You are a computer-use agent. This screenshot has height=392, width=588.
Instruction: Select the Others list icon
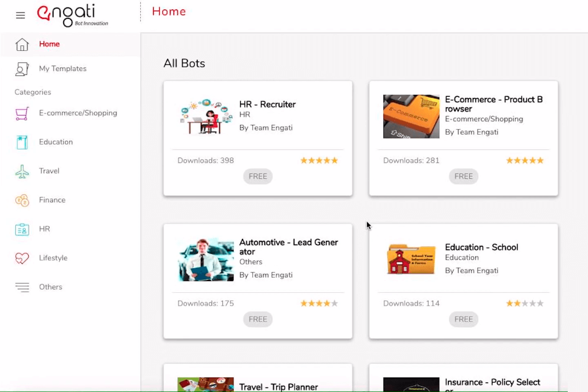pyautogui.click(x=22, y=287)
